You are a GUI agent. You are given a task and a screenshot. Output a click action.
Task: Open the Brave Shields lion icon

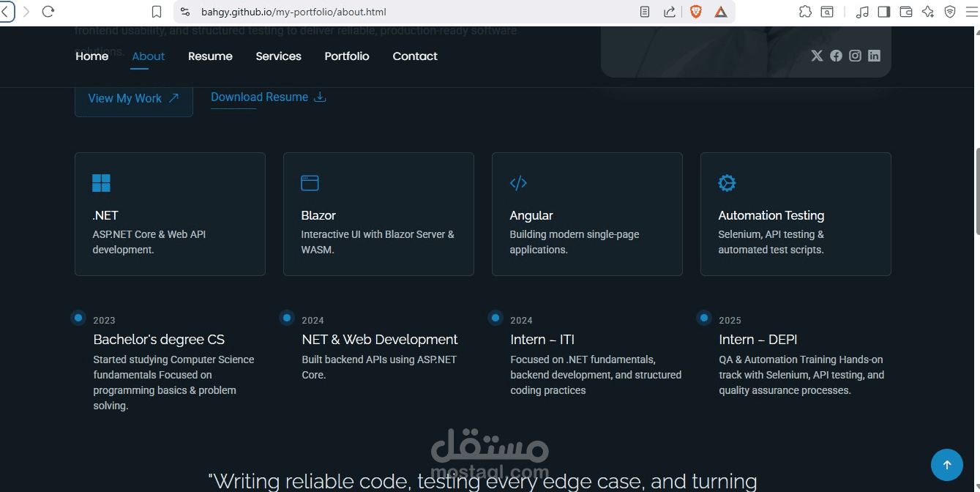(696, 12)
